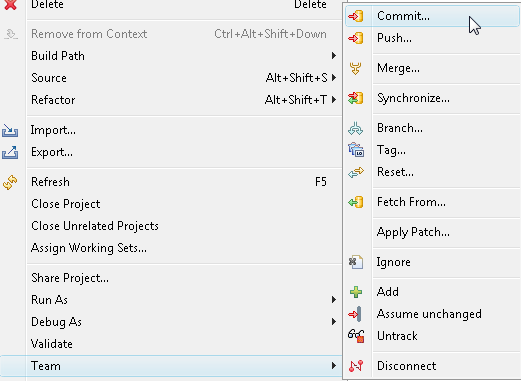Click the Push icon with red arrow
Screen dimensions: 521x381
point(356,38)
